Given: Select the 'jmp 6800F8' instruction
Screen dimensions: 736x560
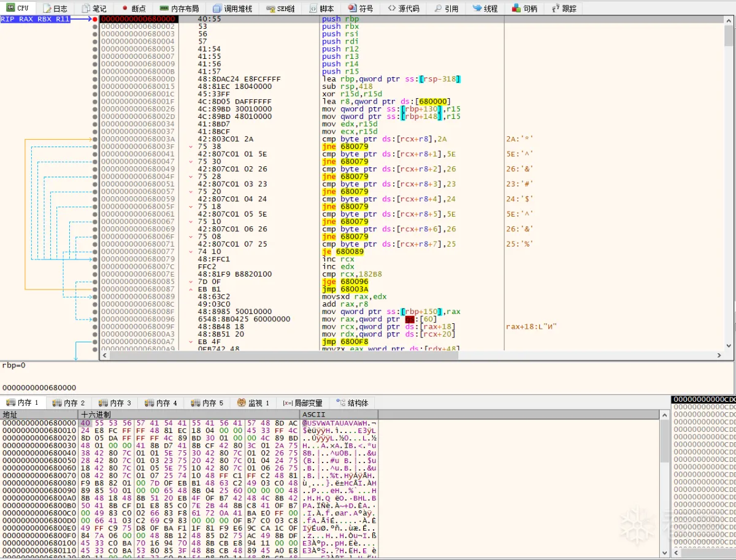Looking at the screenshot, I should click(x=345, y=341).
